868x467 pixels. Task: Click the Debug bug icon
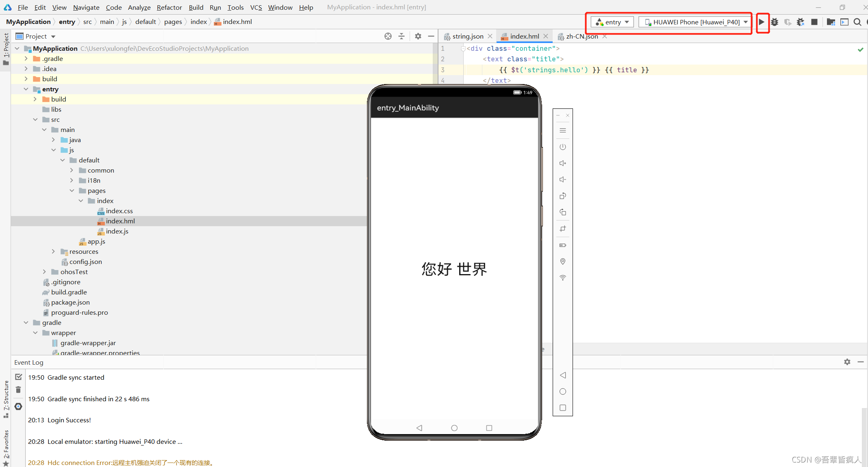(775, 22)
